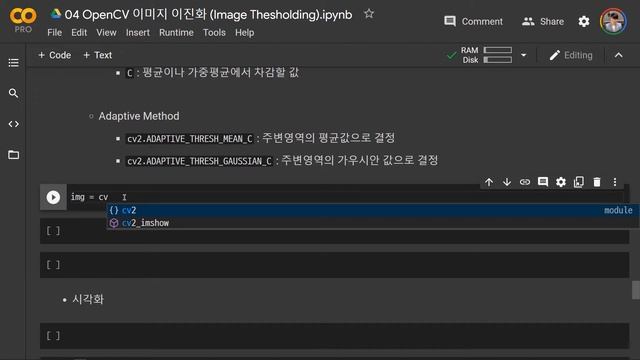Open the user account avatar
This screenshot has width=640, height=360.
[613, 21]
